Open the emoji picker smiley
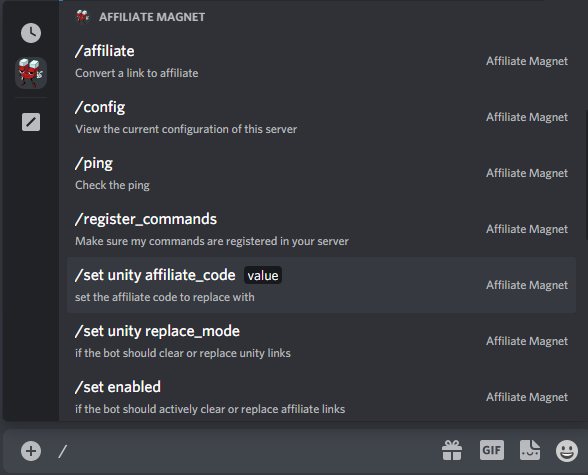 tap(567, 450)
